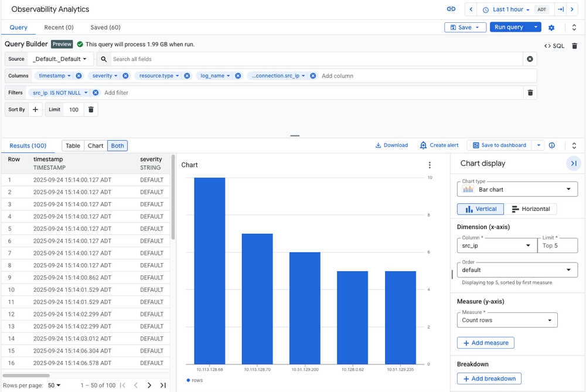
Task: Click the Add breakdown button
Action: click(x=489, y=379)
